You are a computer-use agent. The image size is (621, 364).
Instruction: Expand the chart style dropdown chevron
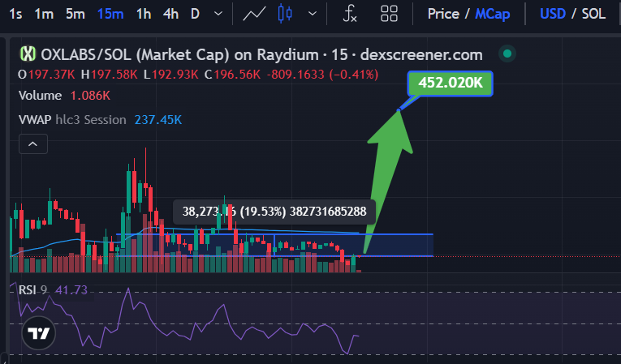(x=313, y=14)
